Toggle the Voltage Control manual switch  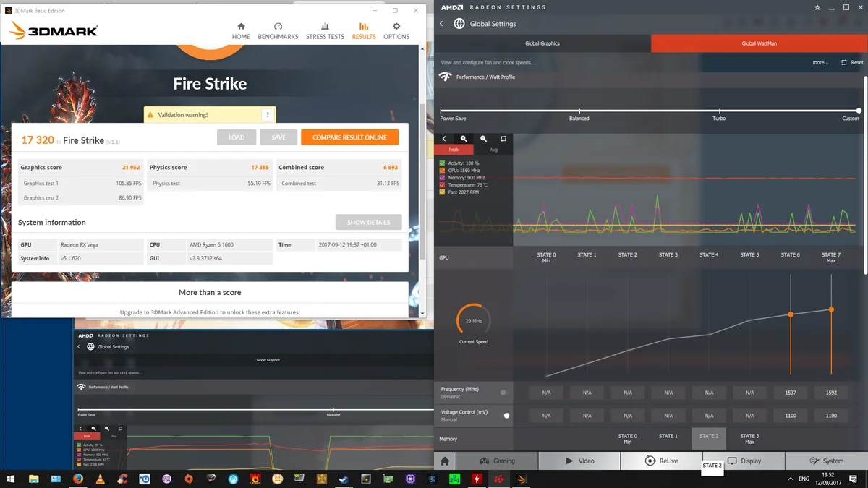pyautogui.click(x=505, y=416)
